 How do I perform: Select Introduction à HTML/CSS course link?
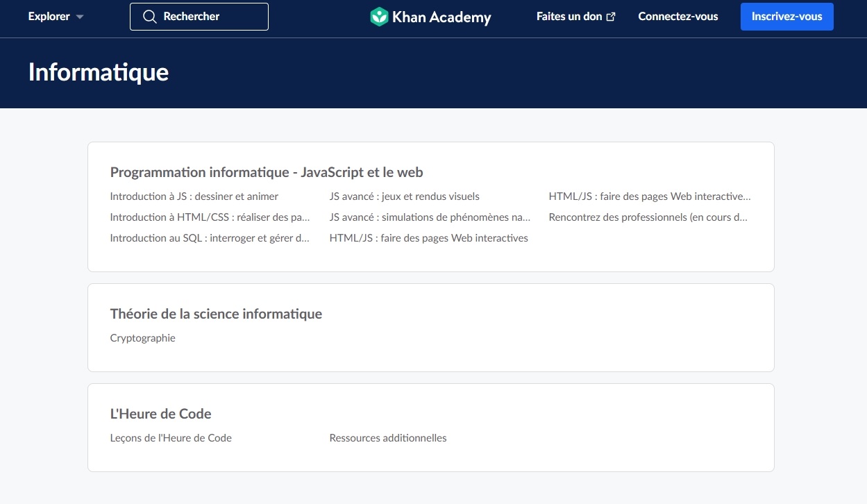pos(210,217)
